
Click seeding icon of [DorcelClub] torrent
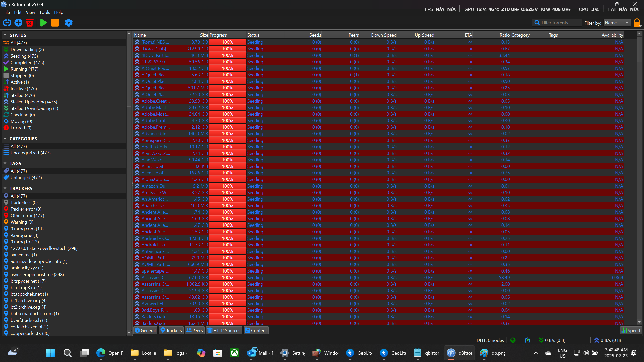coord(137,49)
